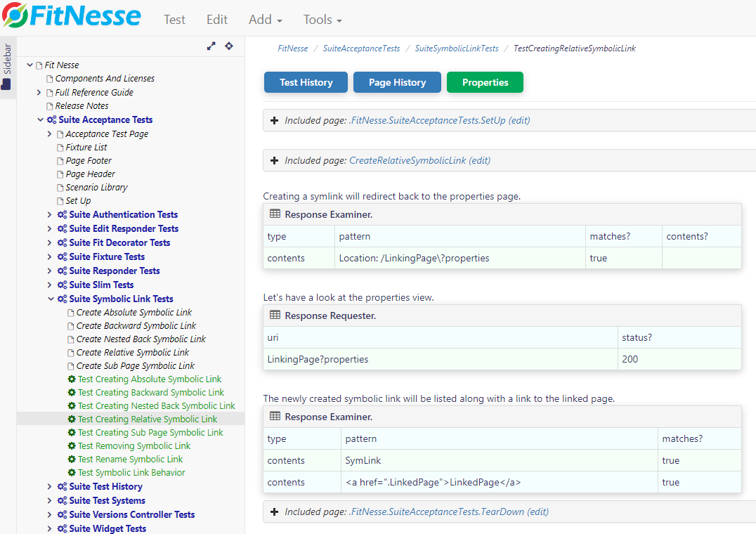Click the Suite Authentication Tests gears icon
The width and height of the screenshot is (756, 534).
[63, 214]
